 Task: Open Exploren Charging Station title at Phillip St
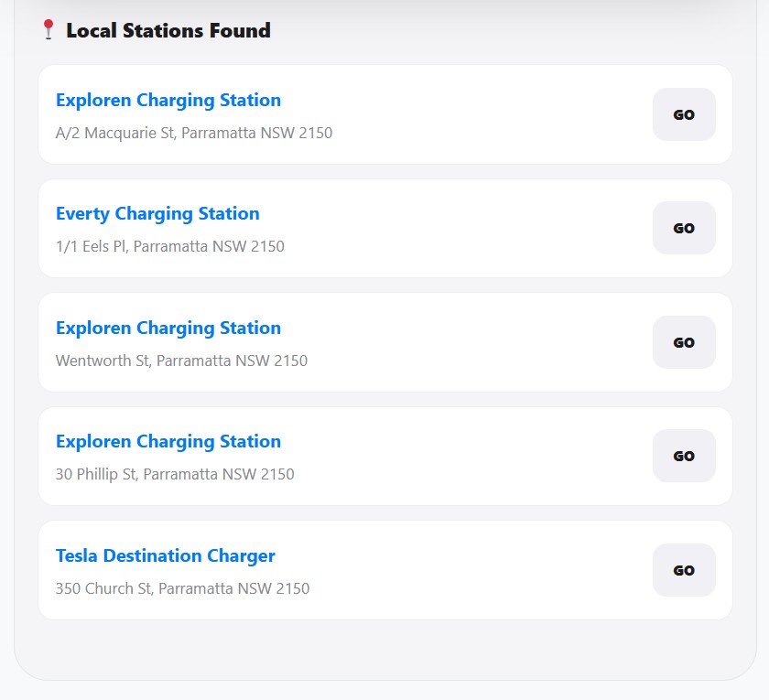pyautogui.click(x=168, y=441)
